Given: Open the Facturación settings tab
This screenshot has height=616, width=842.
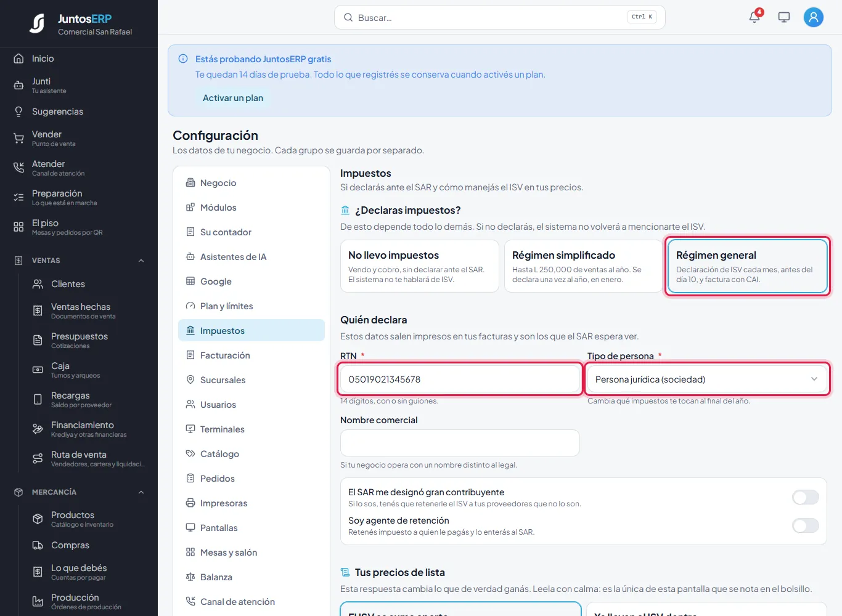Looking at the screenshot, I should [251, 355].
